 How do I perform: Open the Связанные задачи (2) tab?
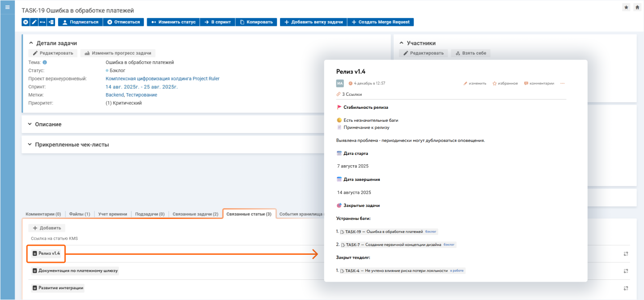pos(195,214)
